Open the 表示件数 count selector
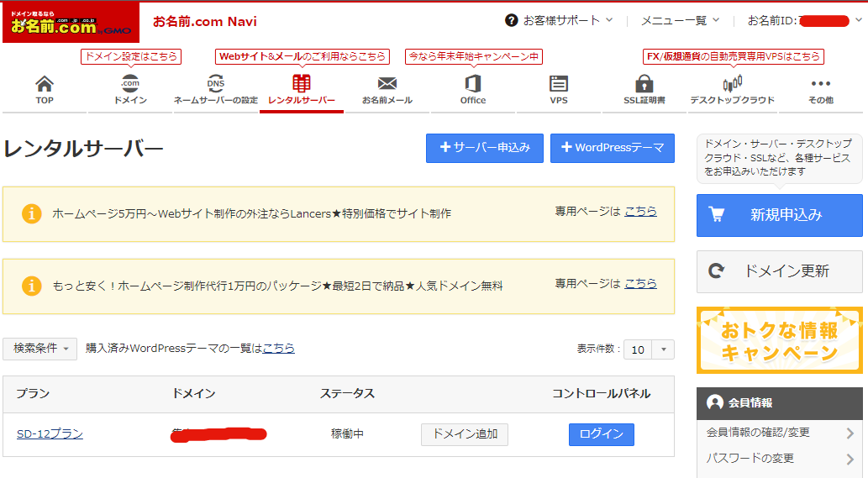The width and height of the screenshot is (868, 478). click(649, 349)
